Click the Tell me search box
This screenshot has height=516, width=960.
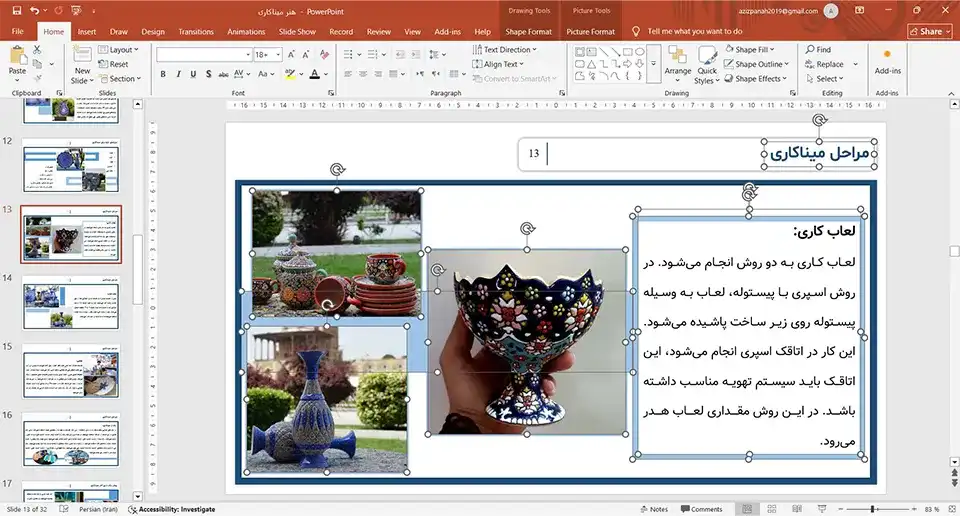click(x=694, y=31)
